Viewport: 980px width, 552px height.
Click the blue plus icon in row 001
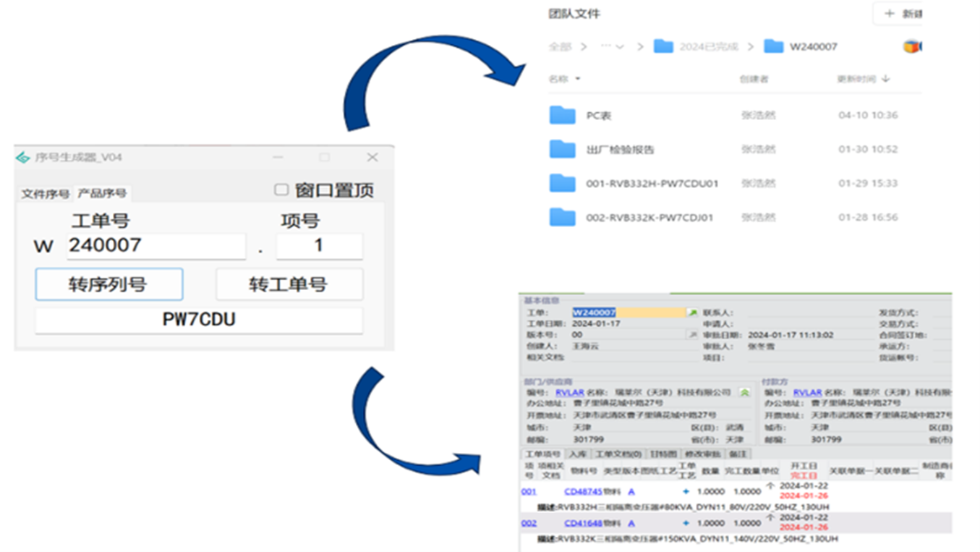tap(686, 491)
